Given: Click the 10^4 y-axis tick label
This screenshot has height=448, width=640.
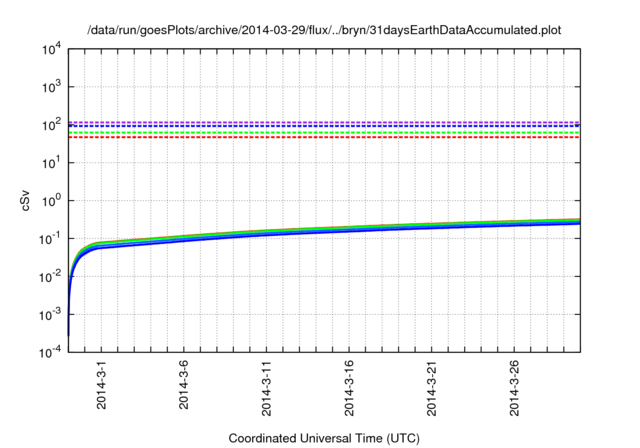Looking at the screenshot, I should (51, 49).
